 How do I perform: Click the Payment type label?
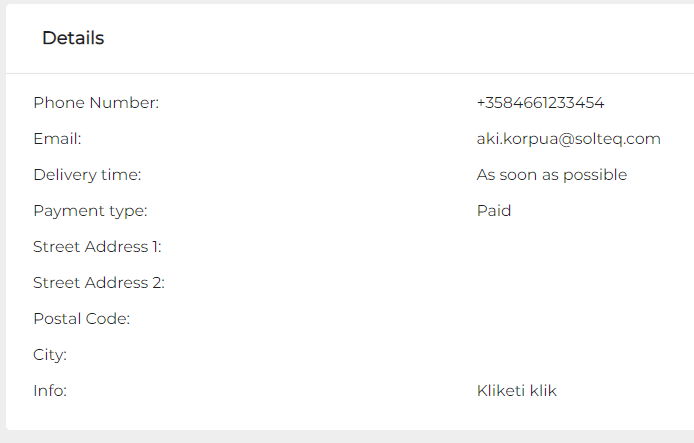[90, 211]
